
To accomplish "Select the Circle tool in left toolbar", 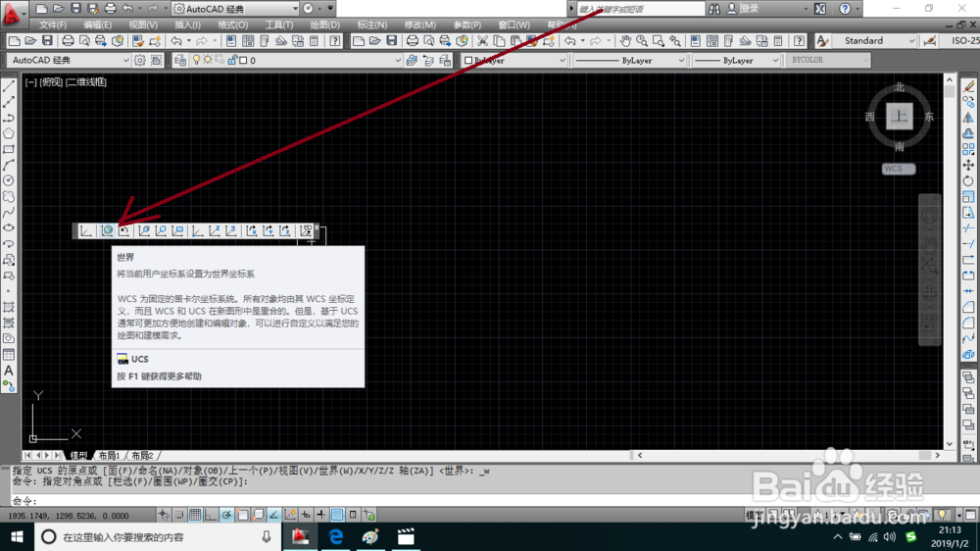I will pyautogui.click(x=9, y=180).
